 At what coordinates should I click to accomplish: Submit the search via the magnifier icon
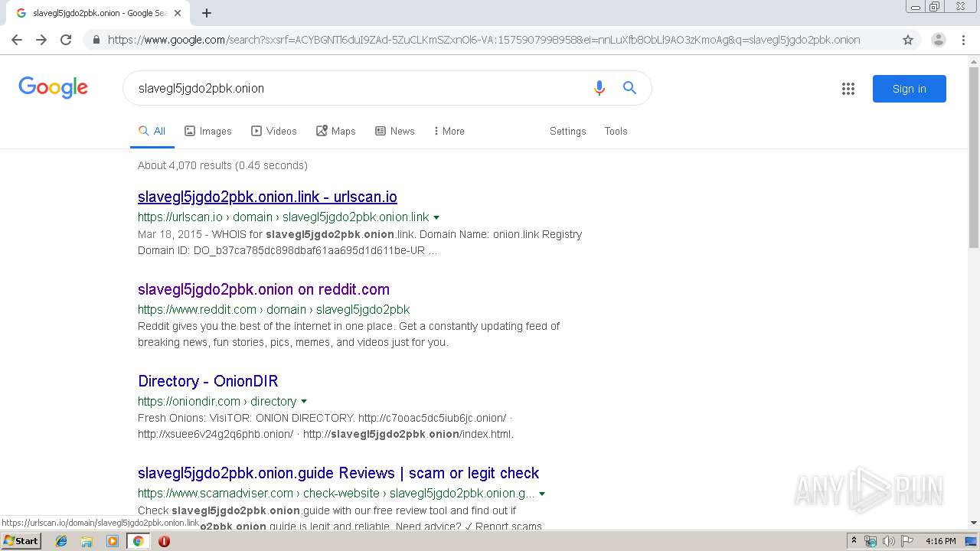[629, 88]
